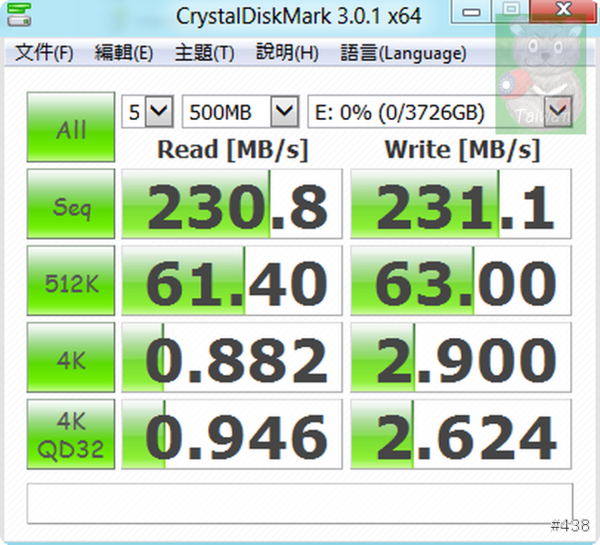Click the Read [MB/s] column header
Image resolution: width=600 pixels, height=545 pixels.
[x=233, y=150]
